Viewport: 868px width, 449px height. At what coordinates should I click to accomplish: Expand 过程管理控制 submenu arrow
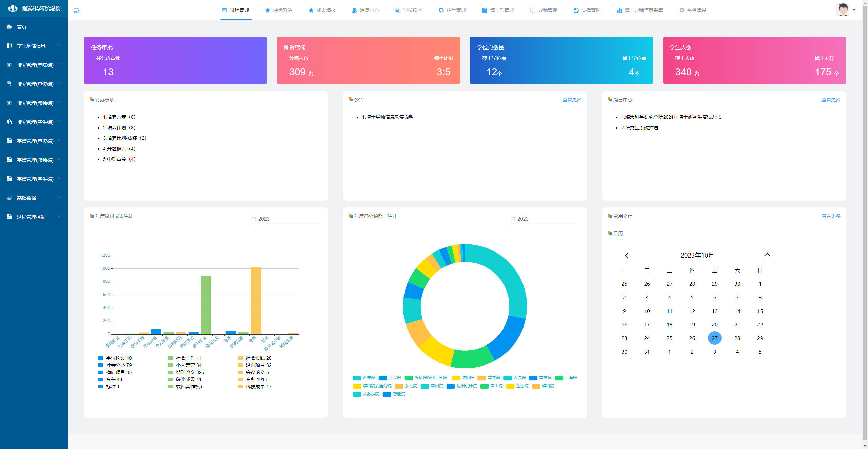point(59,216)
